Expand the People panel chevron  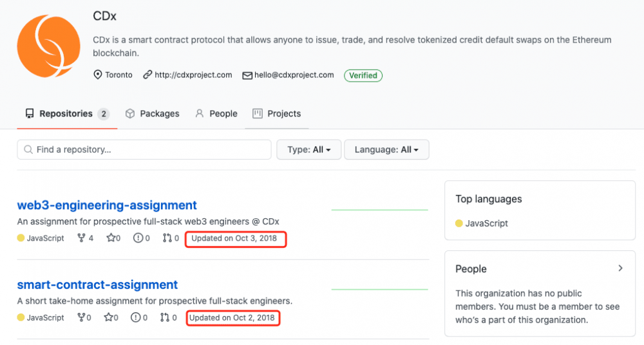click(620, 268)
